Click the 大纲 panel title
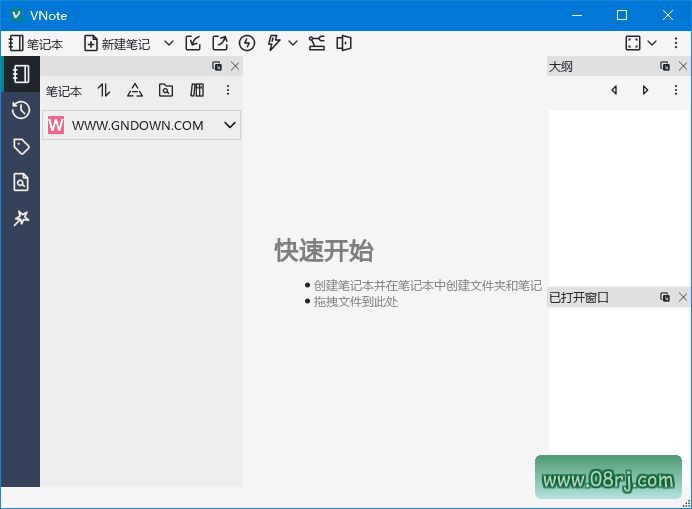The width and height of the screenshot is (692, 509). coord(560,67)
